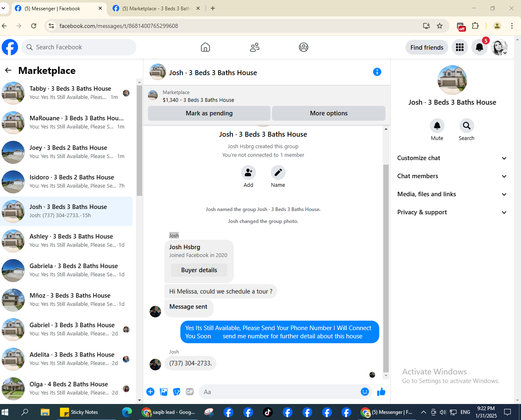Open Isidoro 3 Beds 2 Baths conversation
Viewport: 521px width, 420px height.
click(67, 181)
